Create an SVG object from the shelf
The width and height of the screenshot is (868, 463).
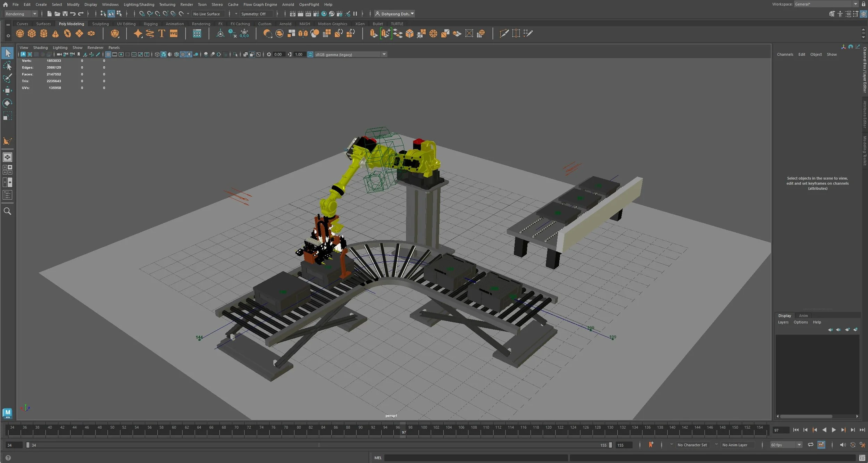[174, 33]
